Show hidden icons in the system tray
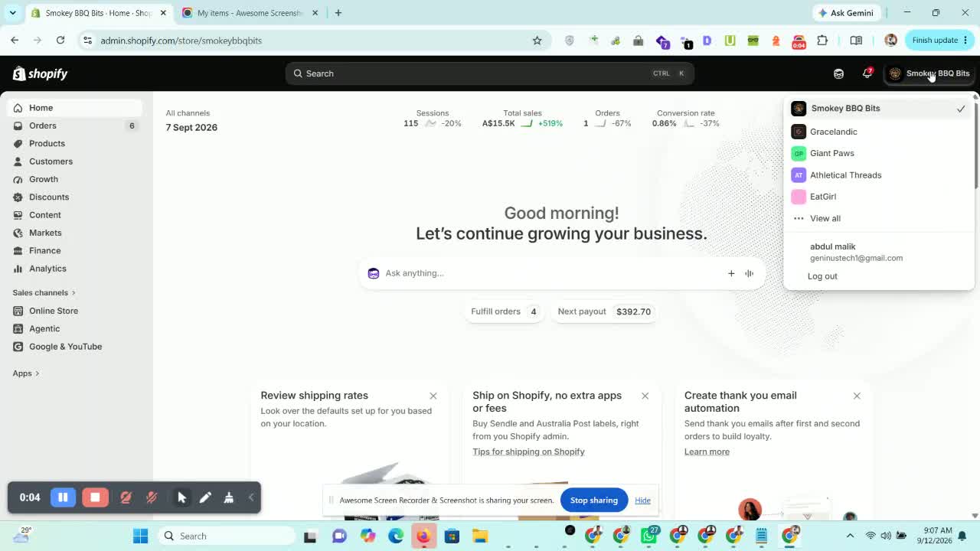980x551 pixels. click(850, 536)
